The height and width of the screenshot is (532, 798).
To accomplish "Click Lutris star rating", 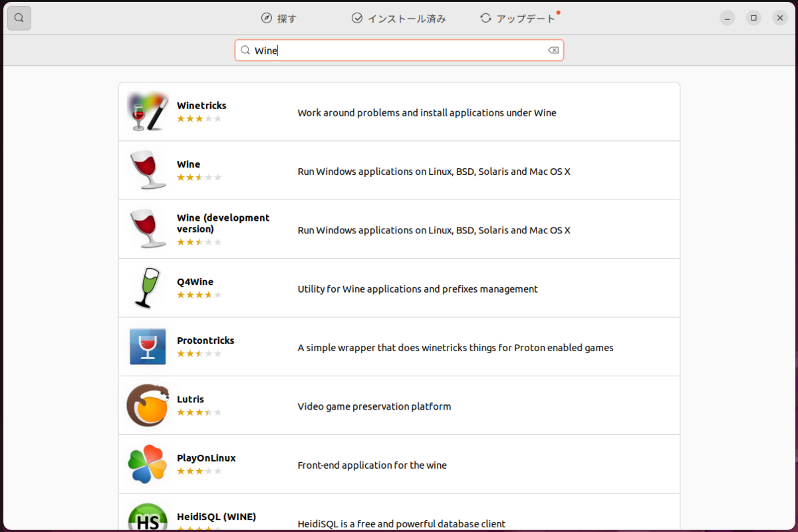I will pyautogui.click(x=199, y=413).
